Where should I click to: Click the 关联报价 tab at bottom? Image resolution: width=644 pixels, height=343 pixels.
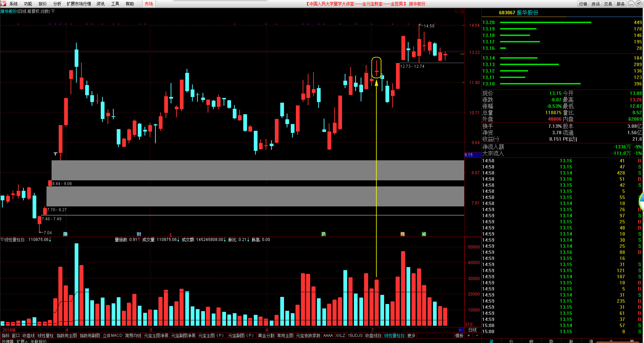pos(38,341)
